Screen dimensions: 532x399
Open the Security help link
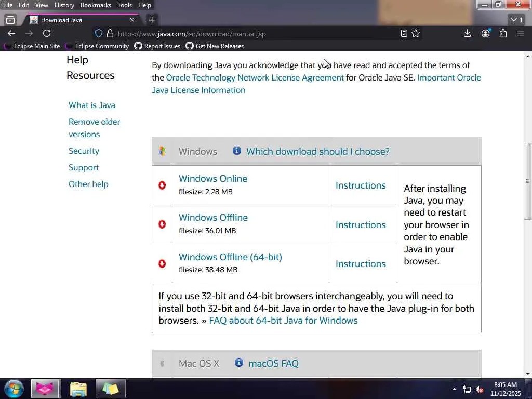84,151
